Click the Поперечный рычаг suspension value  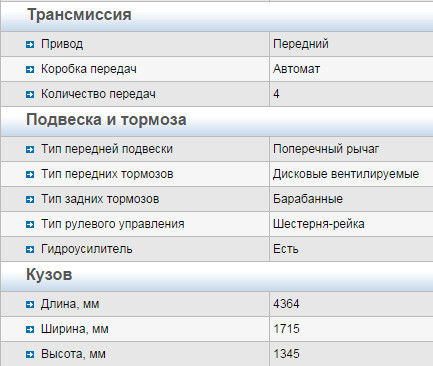326,149
